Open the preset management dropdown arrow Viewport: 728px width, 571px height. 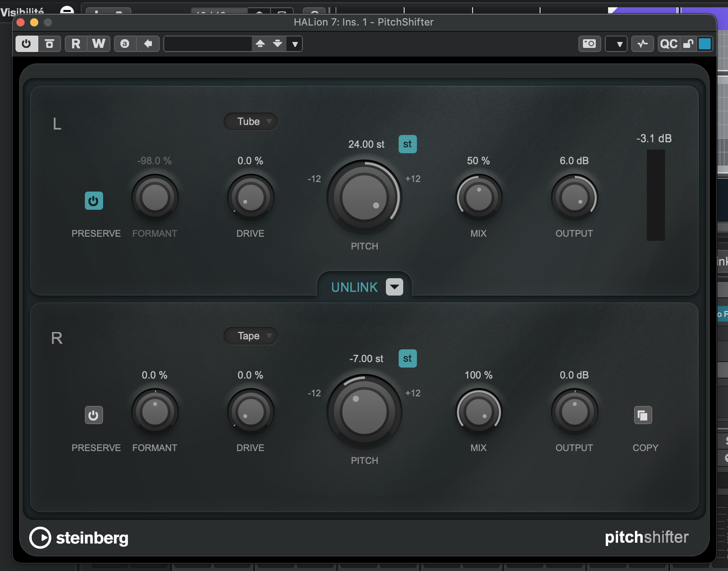(295, 44)
